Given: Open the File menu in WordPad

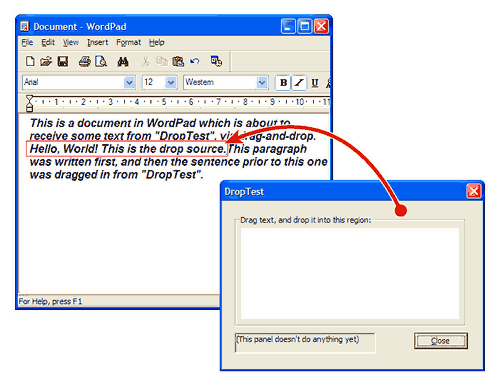Looking at the screenshot, I should [27, 43].
